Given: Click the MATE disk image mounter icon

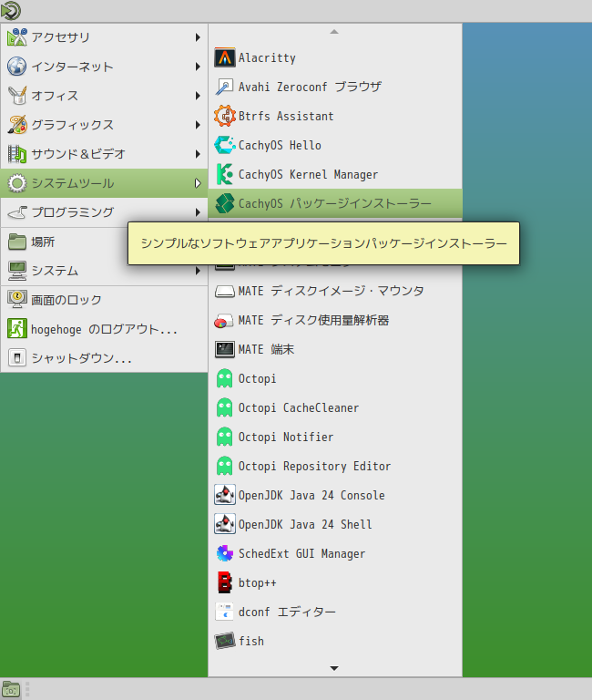Looking at the screenshot, I should coord(224,292).
